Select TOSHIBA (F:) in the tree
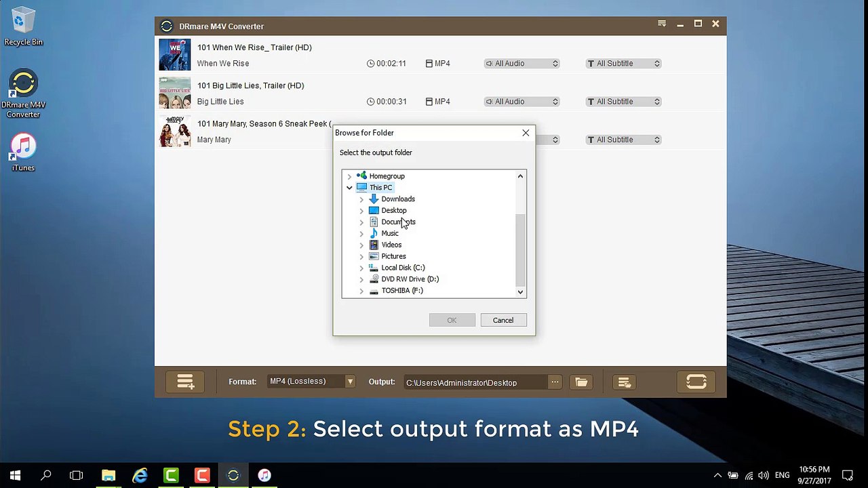Image resolution: width=868 pixels, height=488 pixels. [x=402, y=291]
